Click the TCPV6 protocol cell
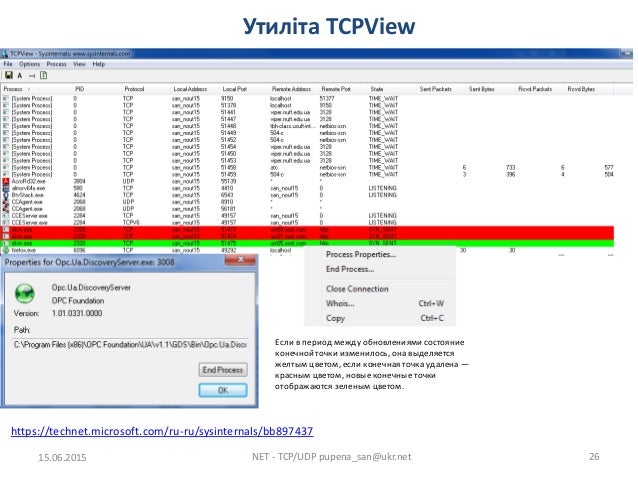Viewport: 638px width, 479px height. (131, 223)
